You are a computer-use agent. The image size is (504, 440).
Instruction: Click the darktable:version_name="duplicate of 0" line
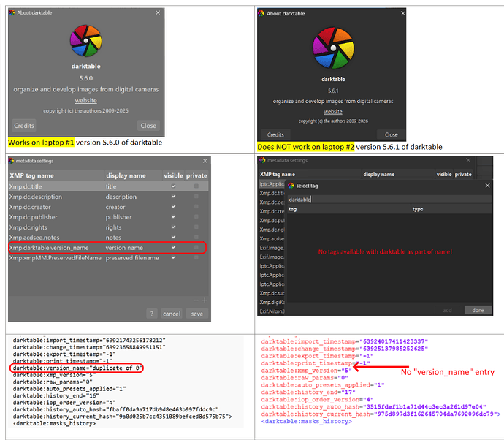[77, 368]
